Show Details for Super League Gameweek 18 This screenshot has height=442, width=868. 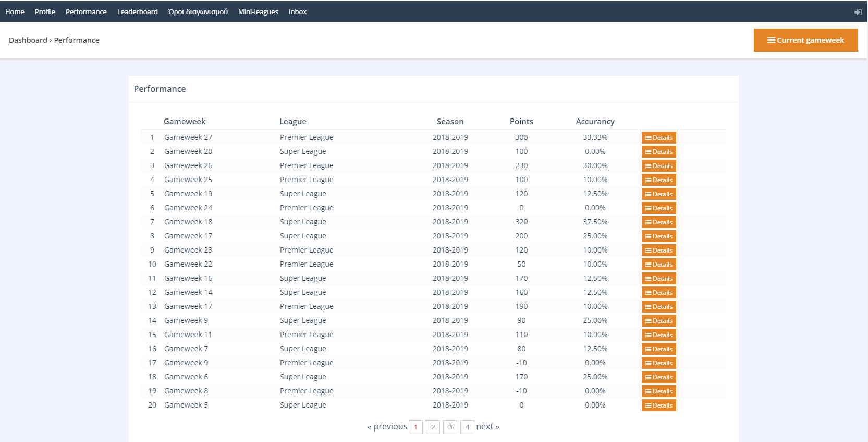(x=658, y=222)
